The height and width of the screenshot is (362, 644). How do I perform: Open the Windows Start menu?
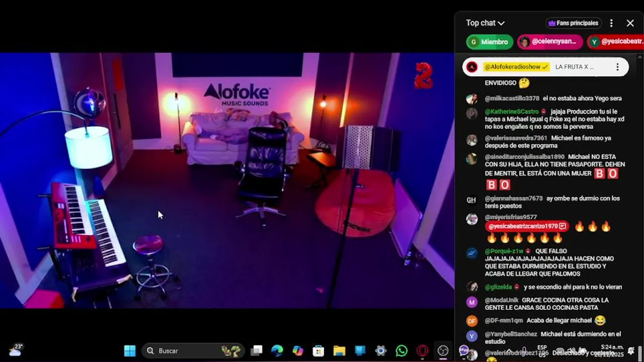130,351
